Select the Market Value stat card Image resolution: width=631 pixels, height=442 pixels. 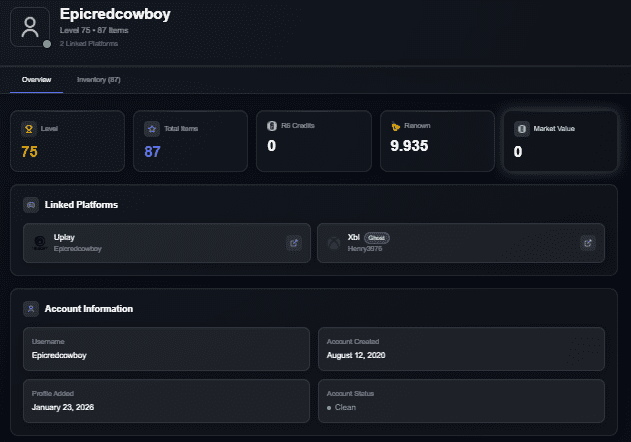pyautogui.click(x=560, y=141)
